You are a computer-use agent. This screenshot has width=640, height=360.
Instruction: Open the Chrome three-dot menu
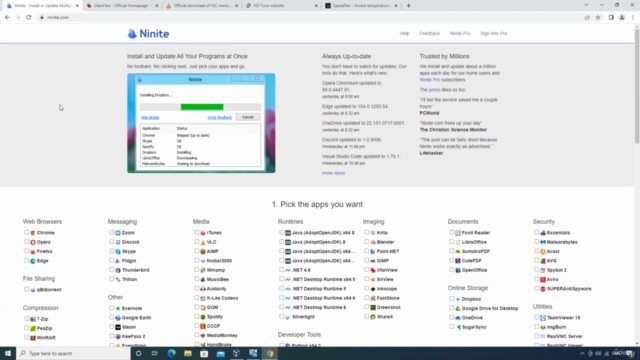coord(633,18)
